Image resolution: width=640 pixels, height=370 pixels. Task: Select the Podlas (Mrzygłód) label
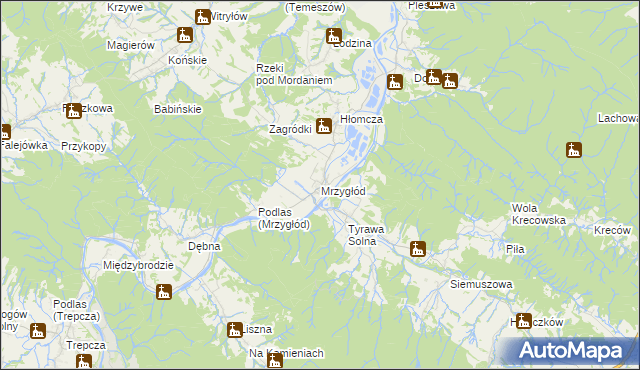(x=284, y=219)
